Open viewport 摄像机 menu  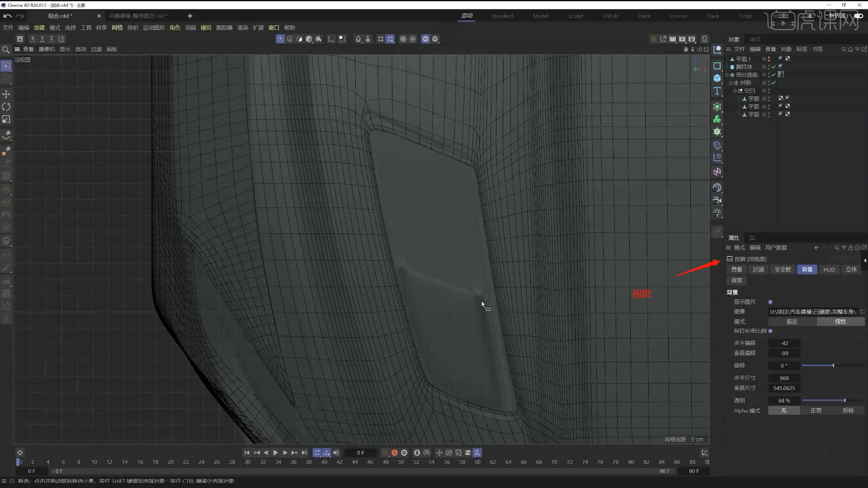click(47, 49)
